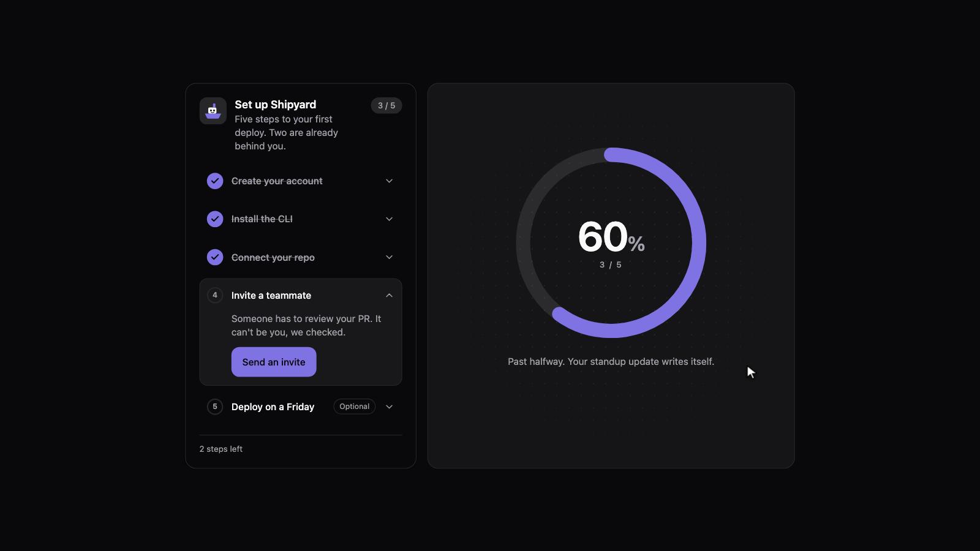Click the 2 steps left footer text

coord(221,449)
